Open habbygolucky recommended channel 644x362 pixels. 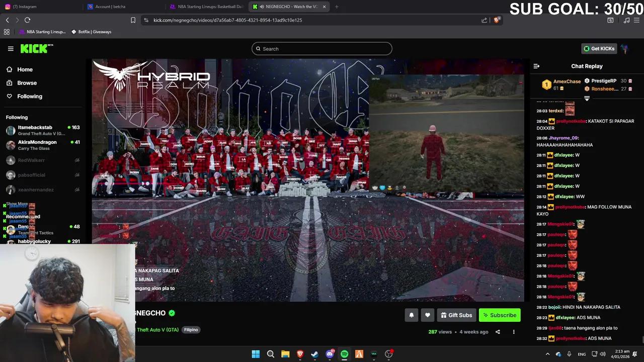(x=42, y=241)
